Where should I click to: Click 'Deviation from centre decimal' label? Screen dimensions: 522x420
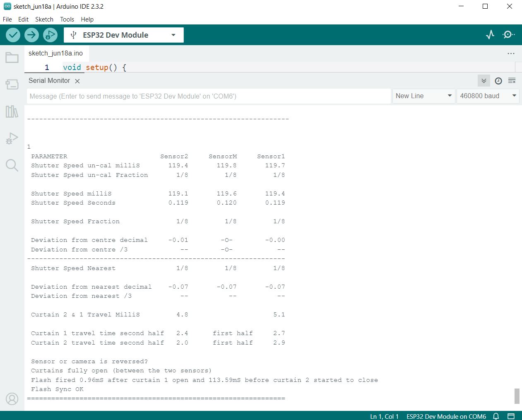(x=89, y=240)
